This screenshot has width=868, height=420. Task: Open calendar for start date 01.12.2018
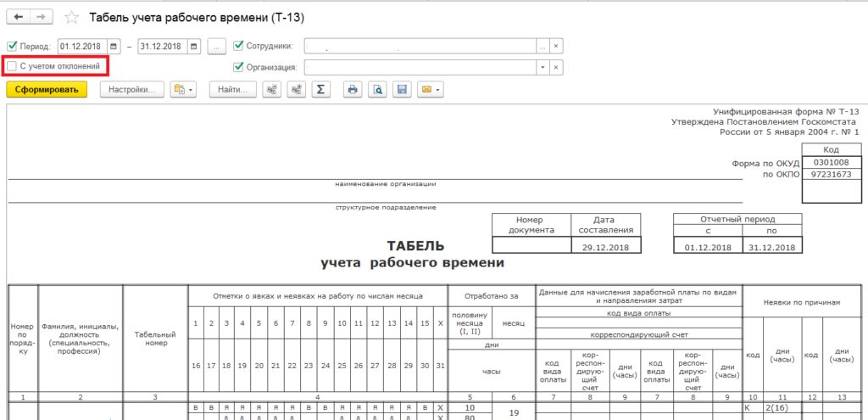click(114, 47)
